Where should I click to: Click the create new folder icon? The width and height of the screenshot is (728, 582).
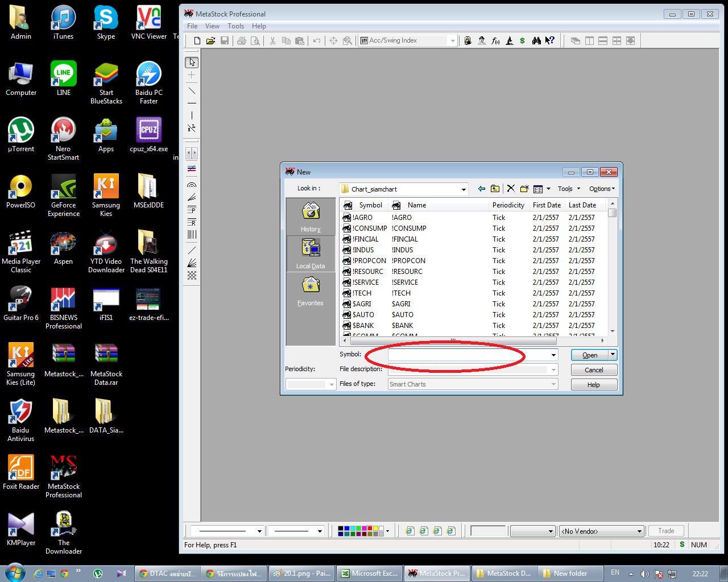click(x=524, y=189)
